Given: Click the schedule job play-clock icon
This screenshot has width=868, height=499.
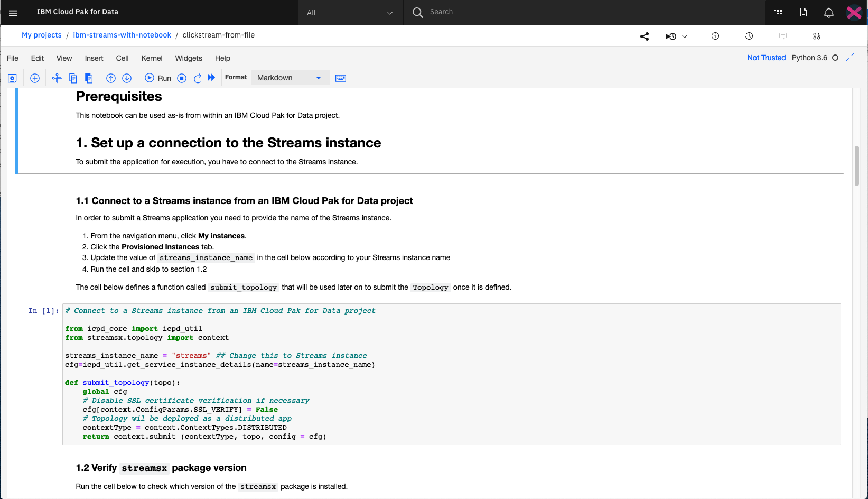Looking at the screenshot, I should coord(670,36).
